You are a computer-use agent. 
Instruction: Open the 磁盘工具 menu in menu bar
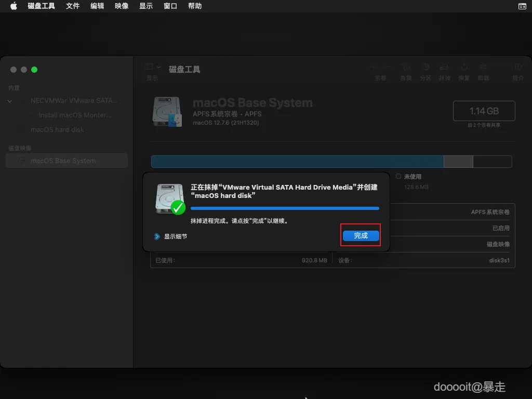point(41,6)
